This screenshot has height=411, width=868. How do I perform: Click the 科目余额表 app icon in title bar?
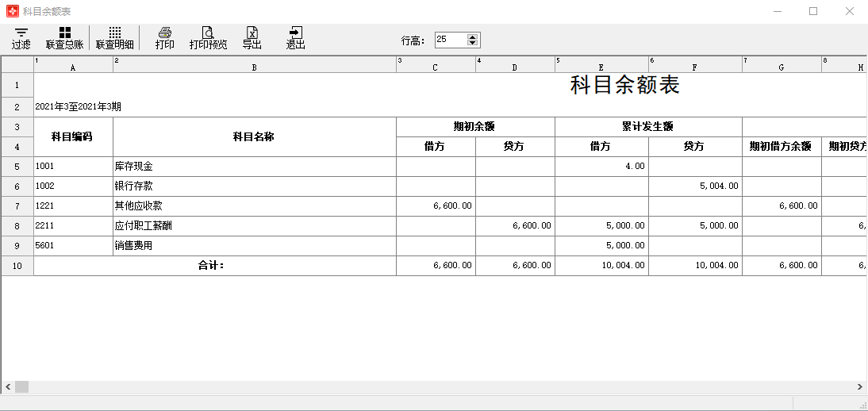12,11
